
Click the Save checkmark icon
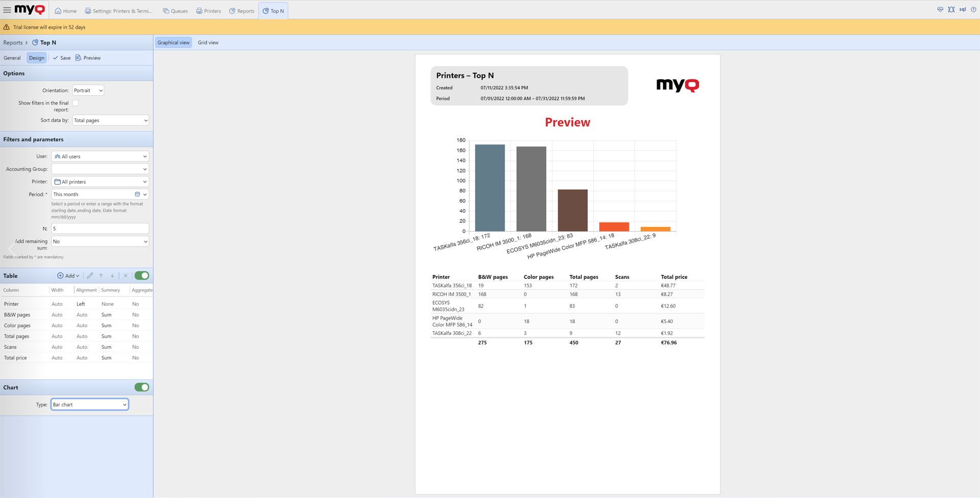[x=55, y=58]
